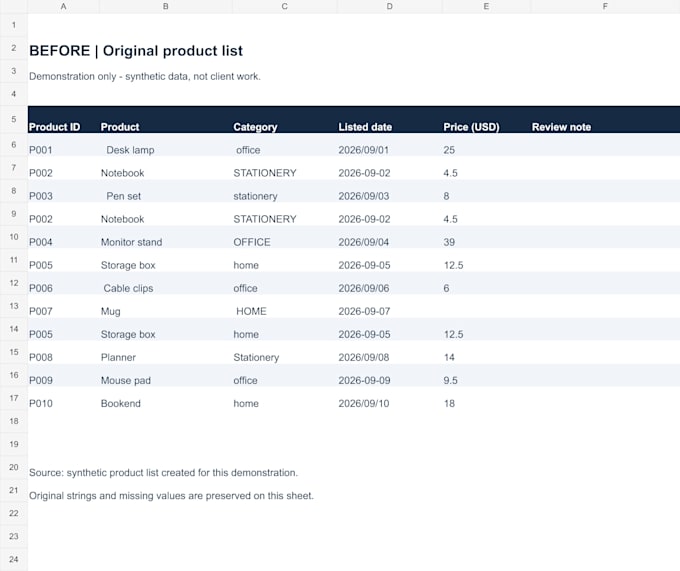Select the date cell 2026/09/10
Image resolution: width=680 pixels, height=571 pixels.
click(389, 398)
